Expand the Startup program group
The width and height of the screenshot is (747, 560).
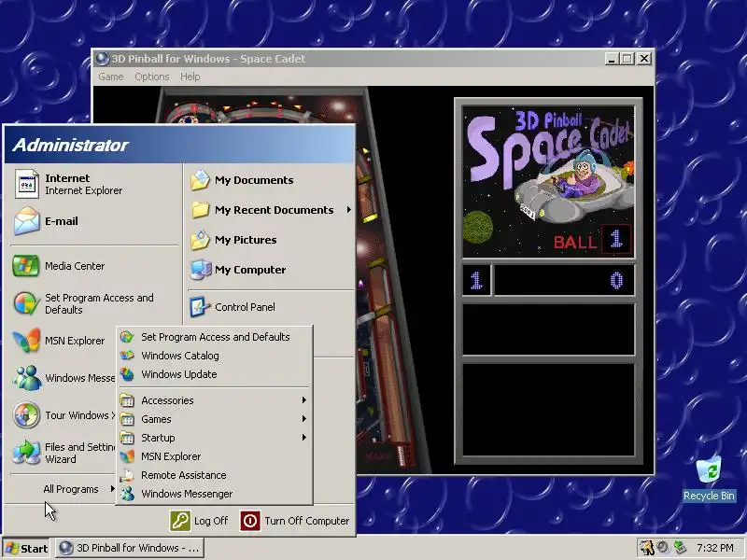(x=214, y=437)
